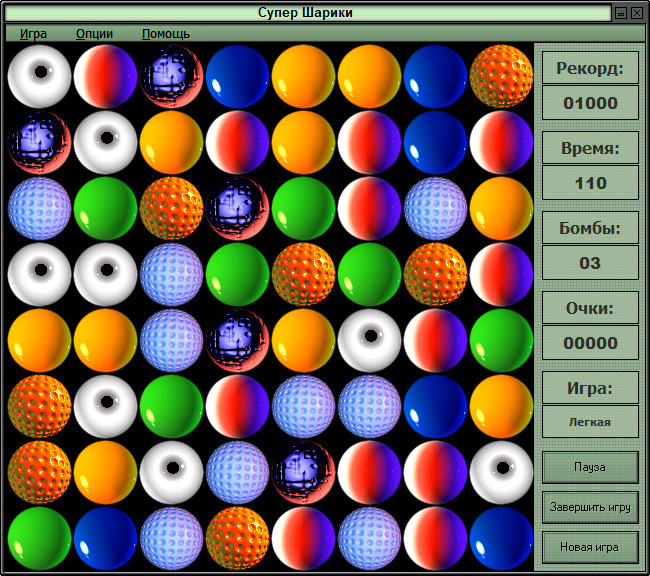Click the Очки: label
This screenshot has height=576, width=650.
click(x=590, y=308)
